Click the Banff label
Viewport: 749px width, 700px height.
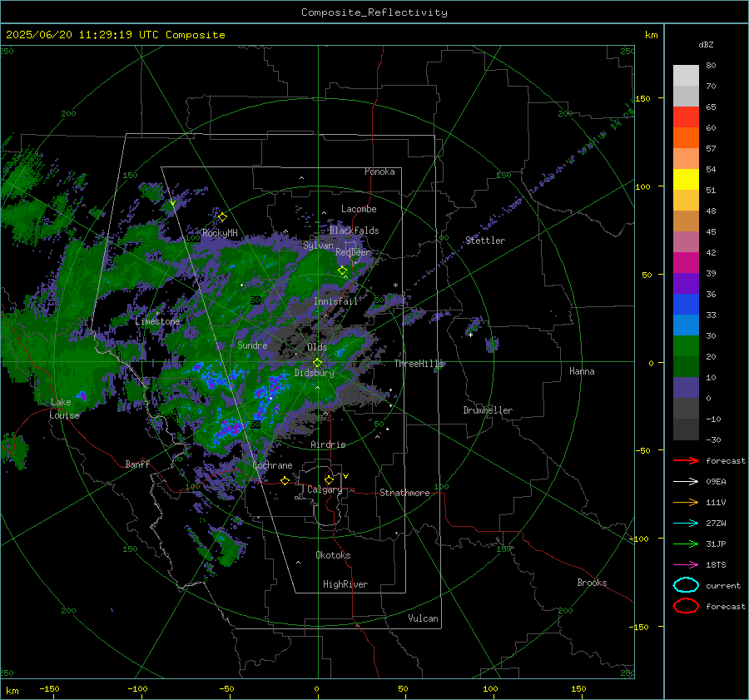click(137, 464)
